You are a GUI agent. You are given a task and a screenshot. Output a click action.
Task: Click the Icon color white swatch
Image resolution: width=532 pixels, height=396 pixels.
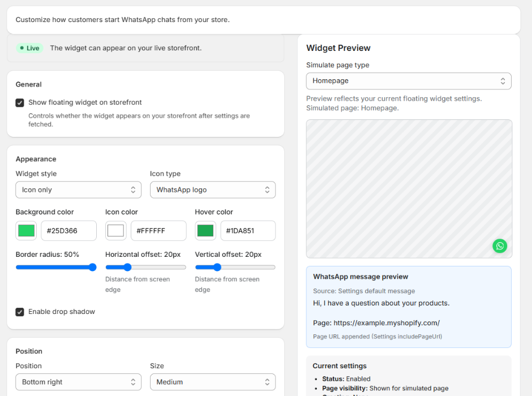[115, 231]
